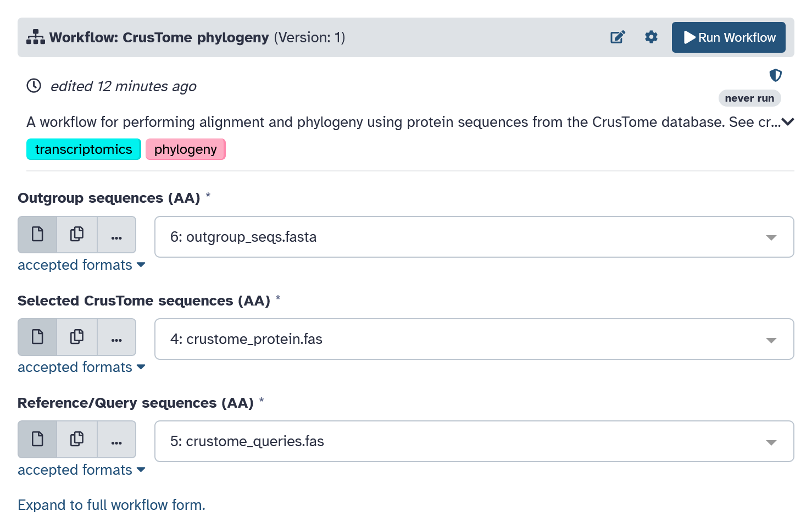
Task: Select single dataset mode for Outgroup sequences
Action: click(x=37, y=234)
